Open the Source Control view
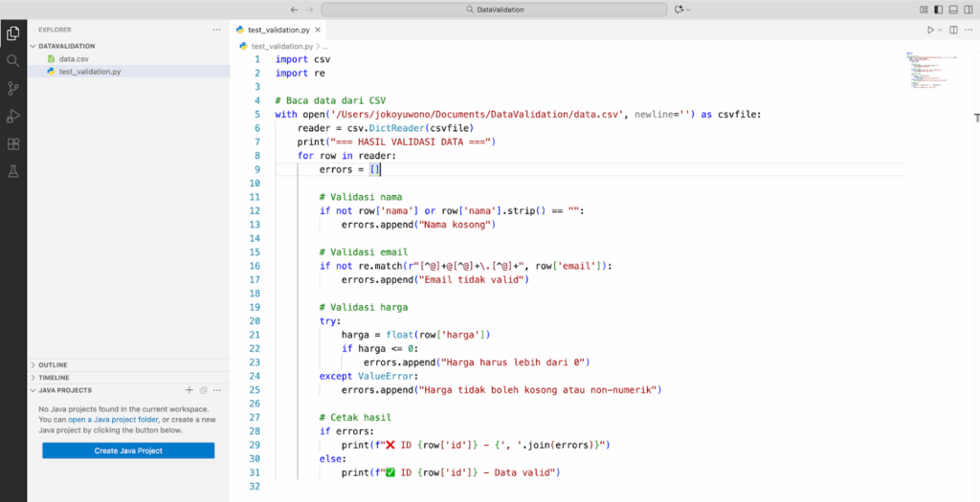This screenshot has width=980, height=502. [13, 88]
